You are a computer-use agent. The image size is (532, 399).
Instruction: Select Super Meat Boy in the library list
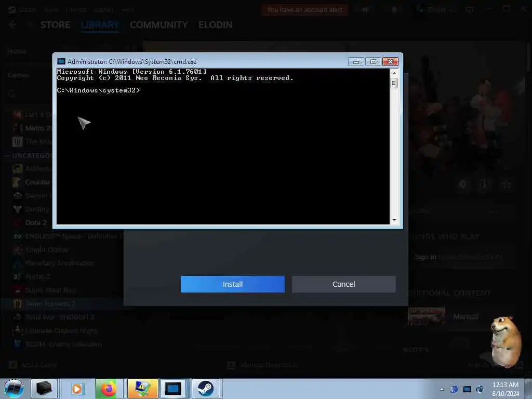coord(44,290)
